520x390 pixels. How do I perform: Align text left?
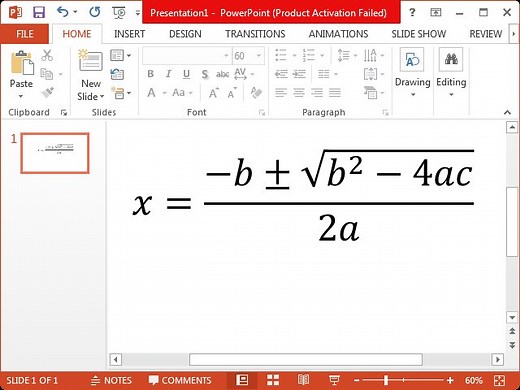281,93
